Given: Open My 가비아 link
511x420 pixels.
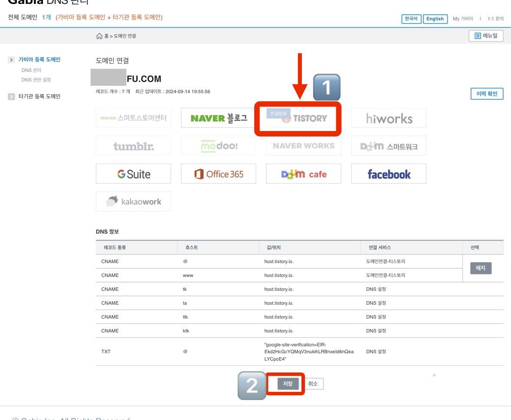Looking at the screenshot, I should click(x=463, y=19).
